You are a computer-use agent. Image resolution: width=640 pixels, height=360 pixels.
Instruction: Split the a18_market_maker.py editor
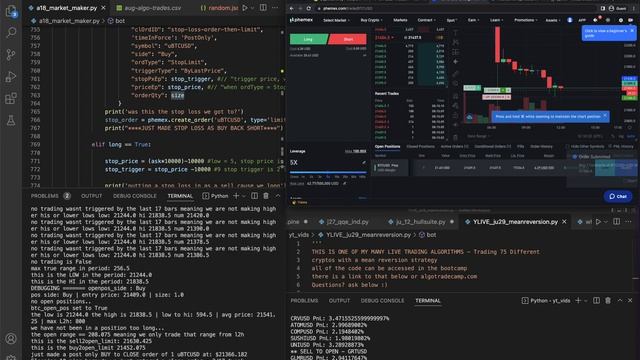pos(263,8)
